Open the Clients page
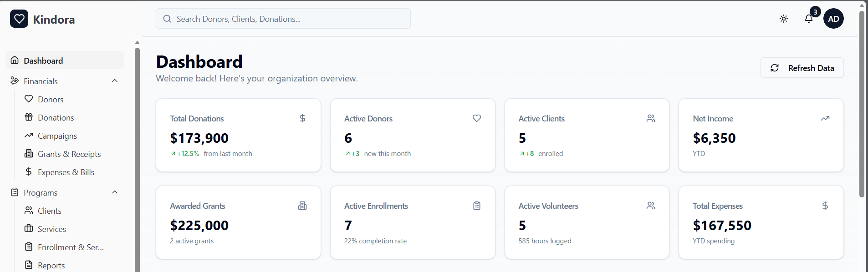Image resolution: width=868 pixels, height=272 pixels. pos(49,211)
